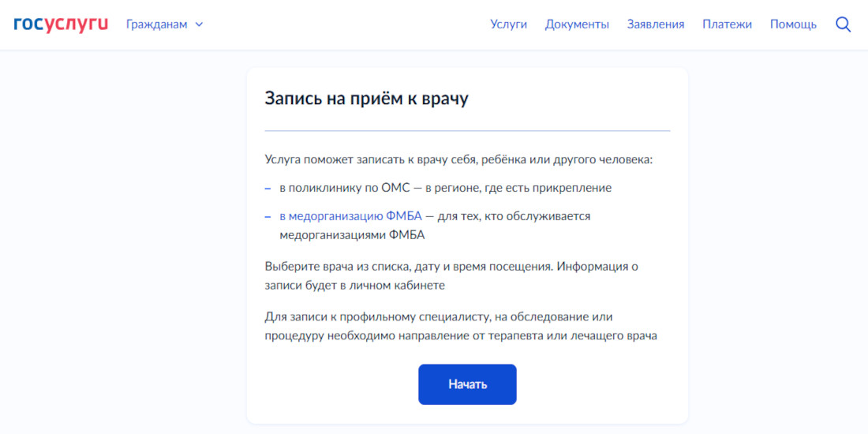Click the 'в поликлинику по ОМС' list item

[445, 188]
